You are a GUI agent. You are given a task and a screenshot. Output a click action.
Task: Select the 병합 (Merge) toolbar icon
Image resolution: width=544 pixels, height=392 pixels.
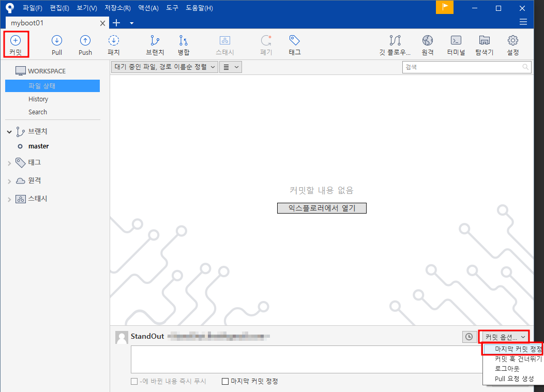click(x=184, y=45)
